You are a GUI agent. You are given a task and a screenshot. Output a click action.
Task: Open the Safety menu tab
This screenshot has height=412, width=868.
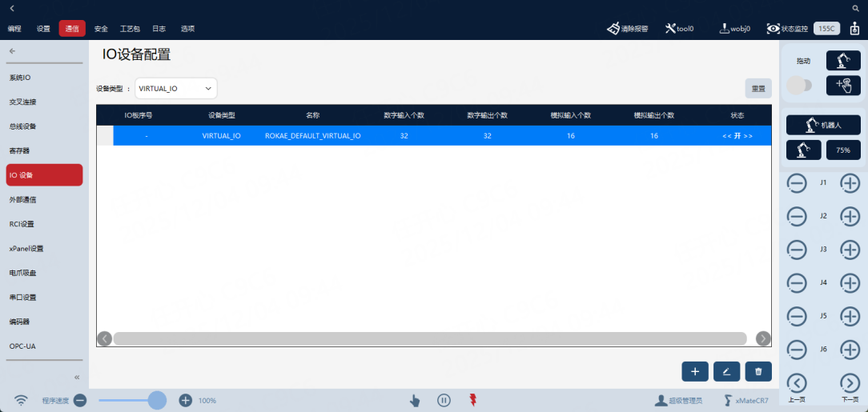click(x=101, y=29)
